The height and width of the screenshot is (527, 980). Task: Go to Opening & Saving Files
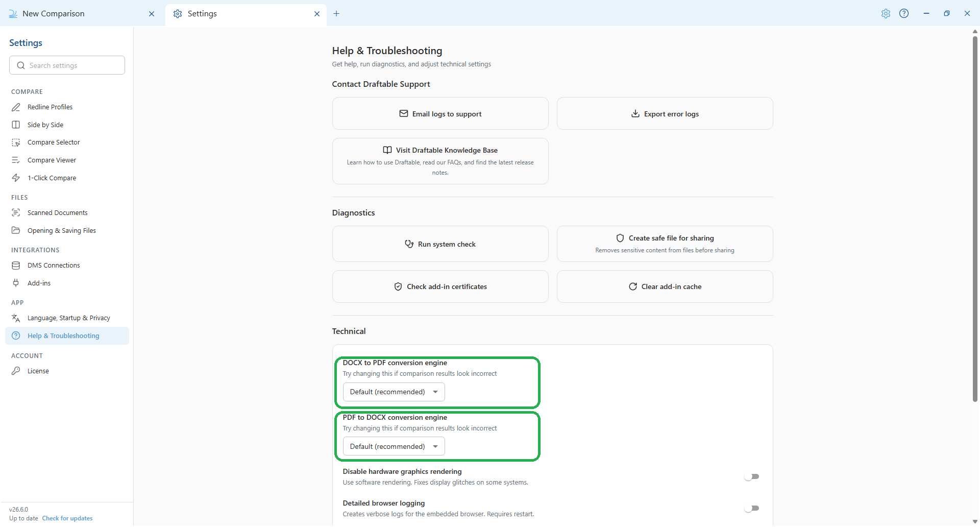click(x=67, y=231)
